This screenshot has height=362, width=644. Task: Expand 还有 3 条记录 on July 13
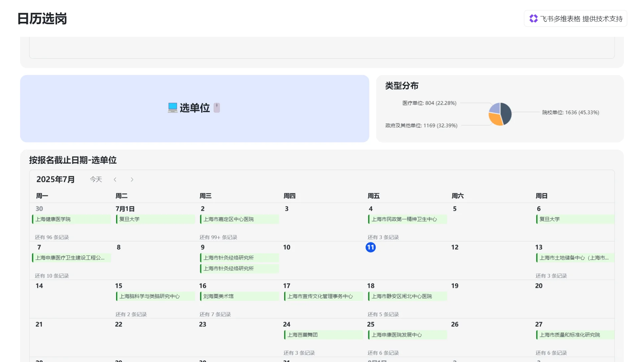pos(551,276)
